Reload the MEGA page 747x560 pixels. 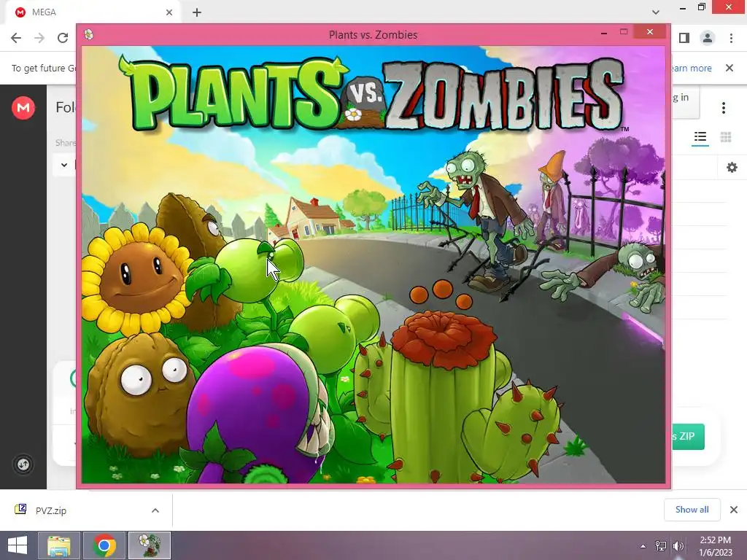(x=63, y=38)
